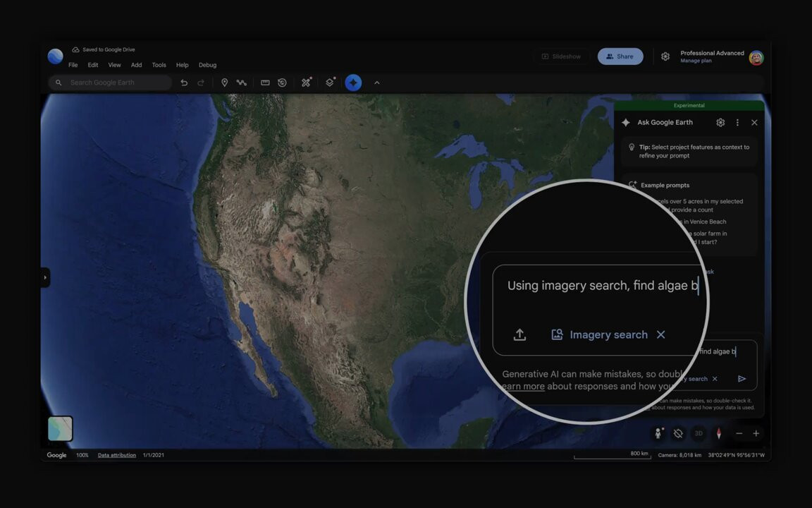812x508 pixels.
Task: Click the send arrow in the prompt box
Action: click(742, 379)
